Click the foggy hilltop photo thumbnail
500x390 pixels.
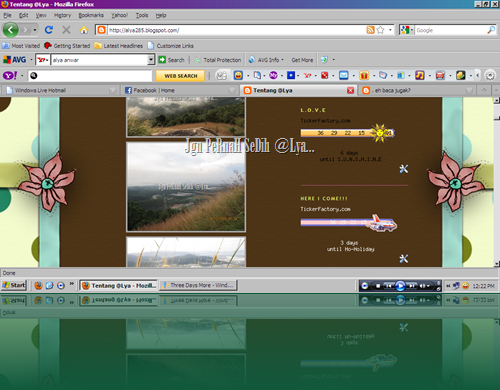pos(186,117)
